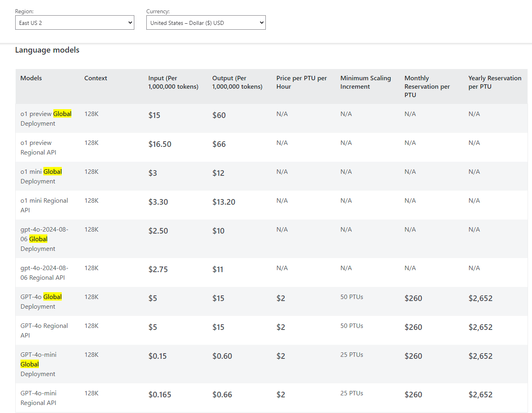The height and width of the screenshot is (413, 532).
Task: Click the $3.30 input price
Action: tap(158, 202)
